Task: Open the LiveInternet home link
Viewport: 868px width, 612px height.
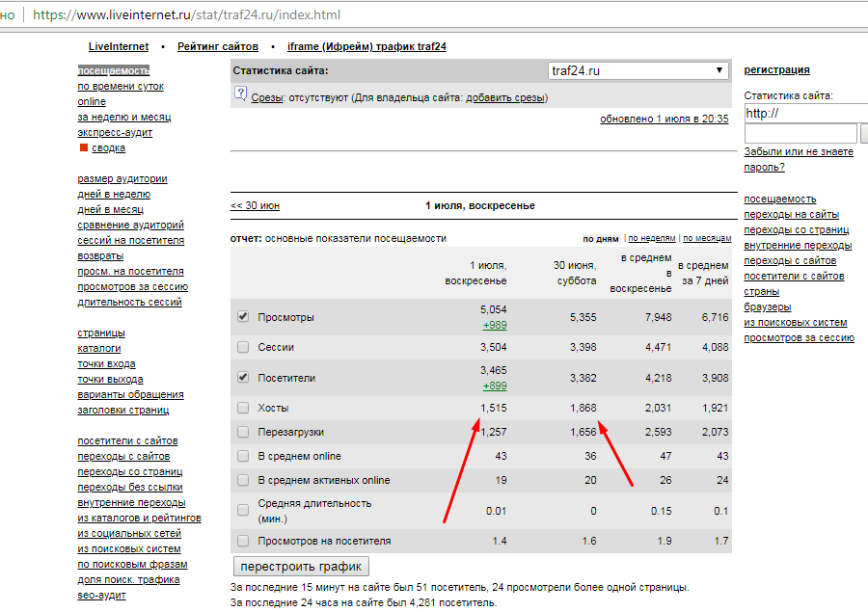Action: click(x=119, y=46)
